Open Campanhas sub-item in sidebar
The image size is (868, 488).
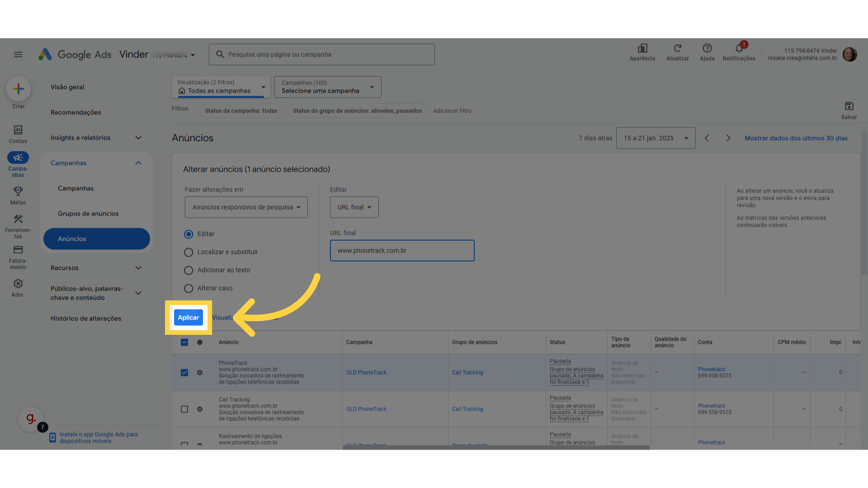coord(76,188)
